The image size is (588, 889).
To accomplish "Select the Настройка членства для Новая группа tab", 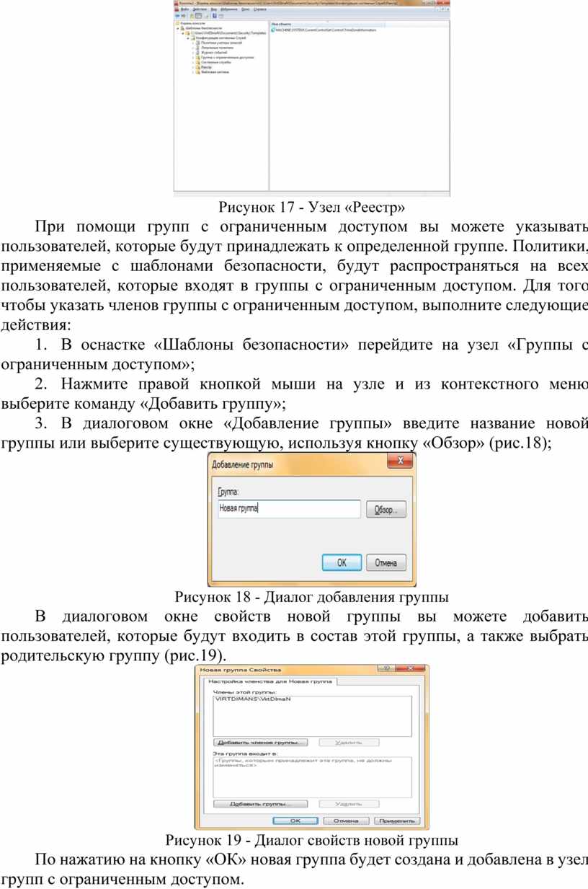I will [x=270, y=681].
